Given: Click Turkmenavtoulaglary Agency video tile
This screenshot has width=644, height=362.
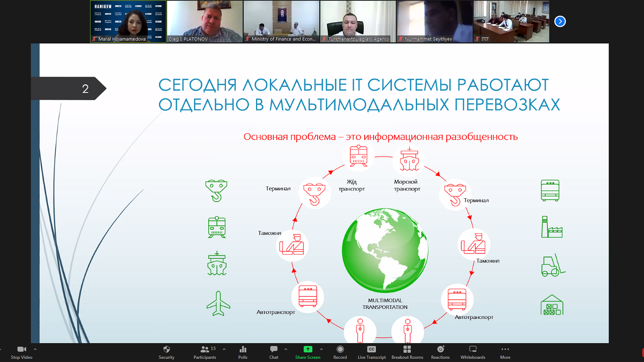Looking at the screenshot, I should point(358,21).
